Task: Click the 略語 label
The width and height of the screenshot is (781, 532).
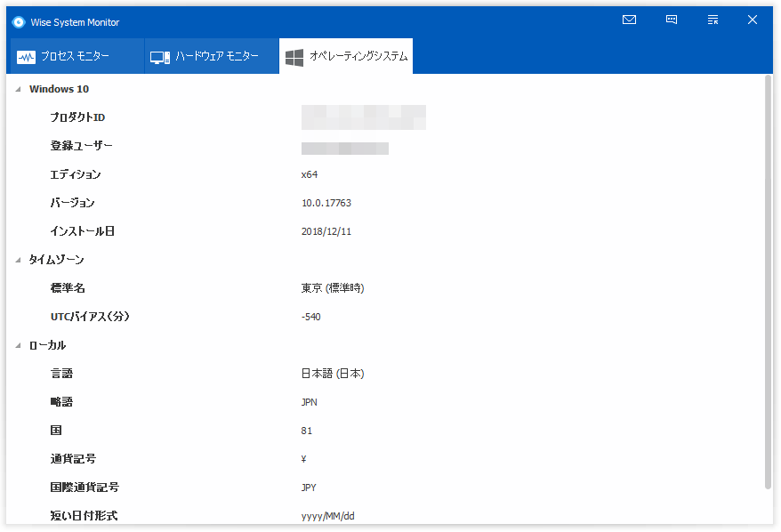Action: point(61,402)
